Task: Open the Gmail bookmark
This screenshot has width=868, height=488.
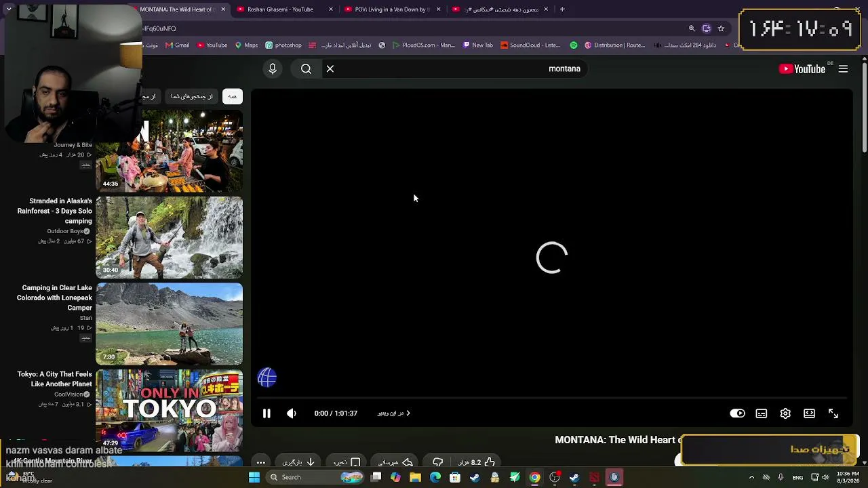Action: point(176,45)
